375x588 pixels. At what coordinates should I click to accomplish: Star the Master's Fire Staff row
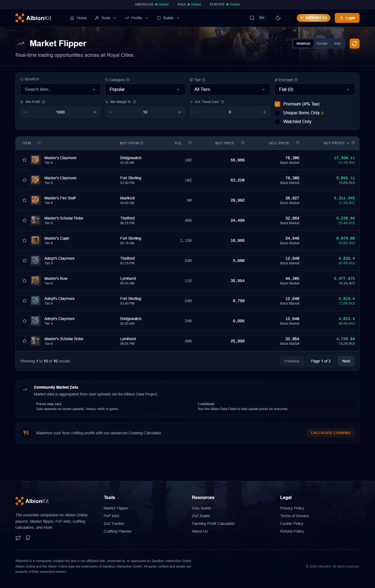coord(25,200)
